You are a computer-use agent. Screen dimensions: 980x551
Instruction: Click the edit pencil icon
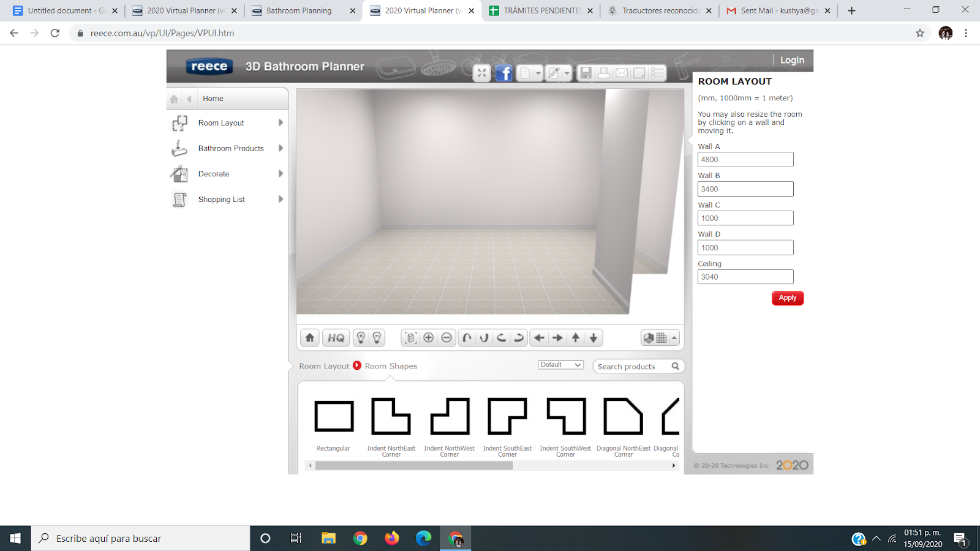(x=554, y=73)
